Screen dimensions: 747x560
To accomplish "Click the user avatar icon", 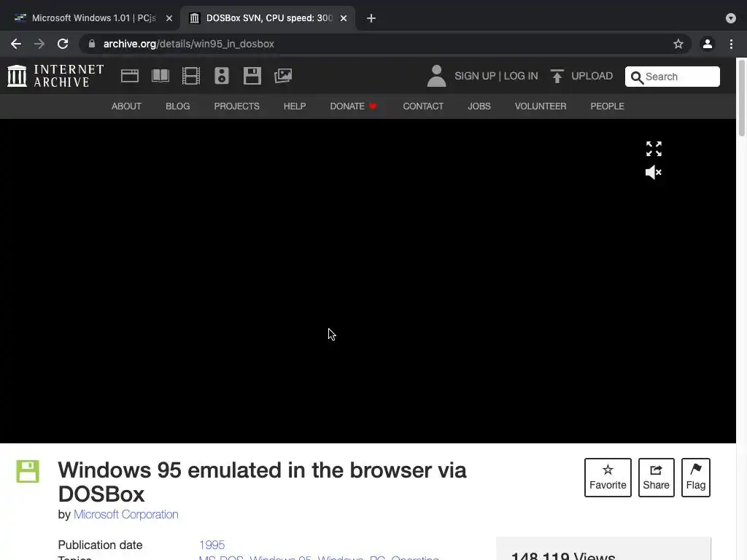I will coord(436,76).
